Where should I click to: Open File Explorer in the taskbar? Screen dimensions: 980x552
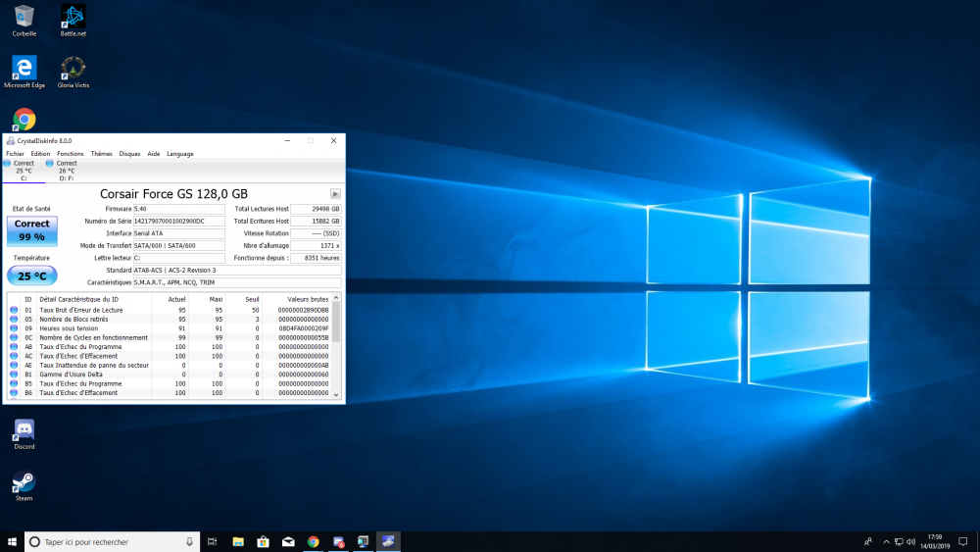click(238, 541)
